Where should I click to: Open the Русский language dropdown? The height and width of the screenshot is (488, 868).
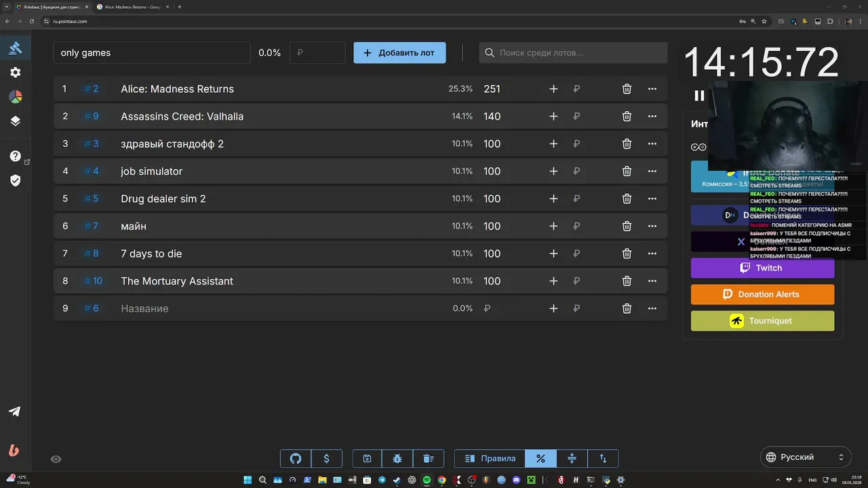point(805,457)
